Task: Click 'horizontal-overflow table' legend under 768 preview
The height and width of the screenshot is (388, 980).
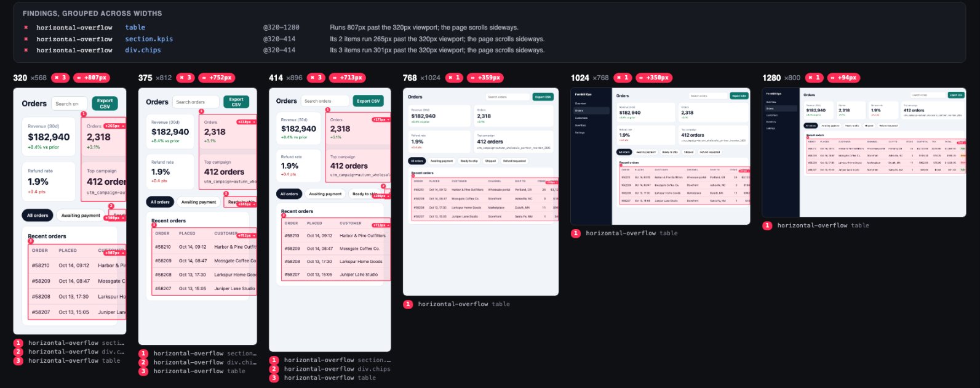Action: point(464,304)
